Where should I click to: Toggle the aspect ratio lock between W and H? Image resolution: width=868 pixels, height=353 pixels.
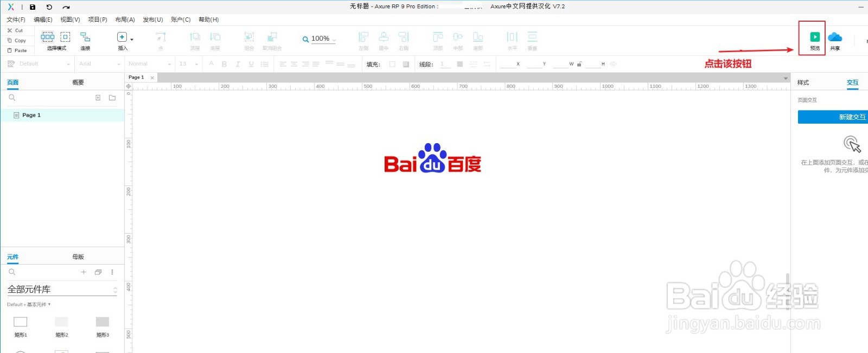click(x=579, y=64)
